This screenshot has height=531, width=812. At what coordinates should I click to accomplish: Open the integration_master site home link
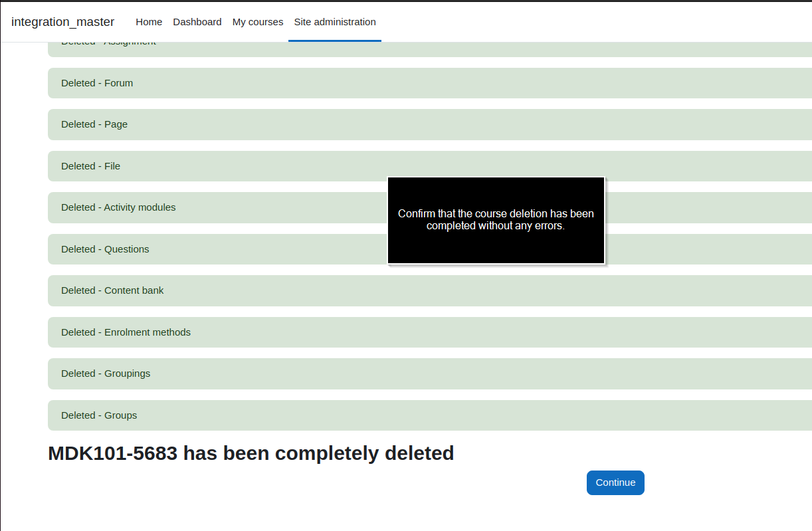coord(62,22)
